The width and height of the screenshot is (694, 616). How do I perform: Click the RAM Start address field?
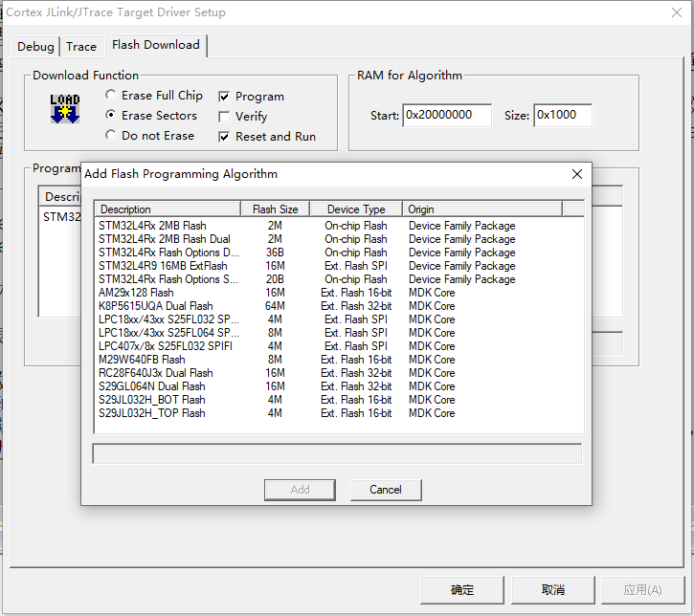tap(447, 116)
